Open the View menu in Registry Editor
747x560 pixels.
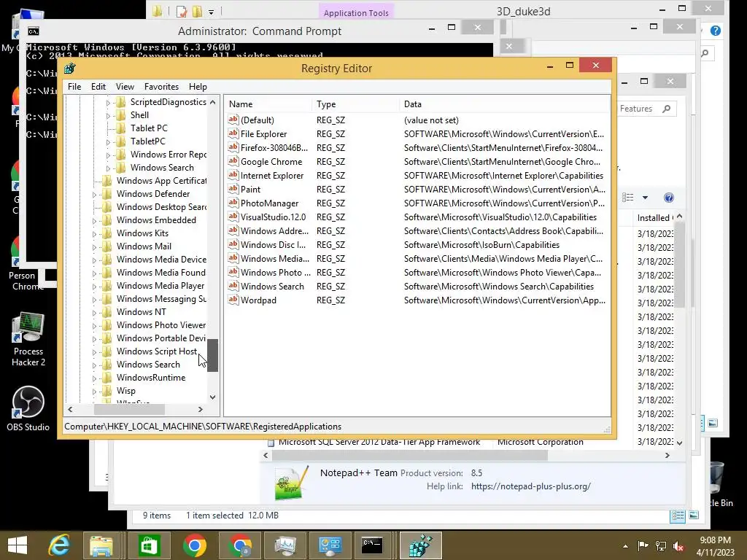125,87
